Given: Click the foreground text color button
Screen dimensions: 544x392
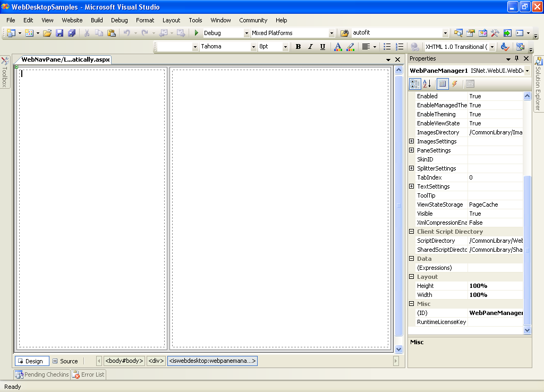Looking at the screenshot, I should pos(338,47).
